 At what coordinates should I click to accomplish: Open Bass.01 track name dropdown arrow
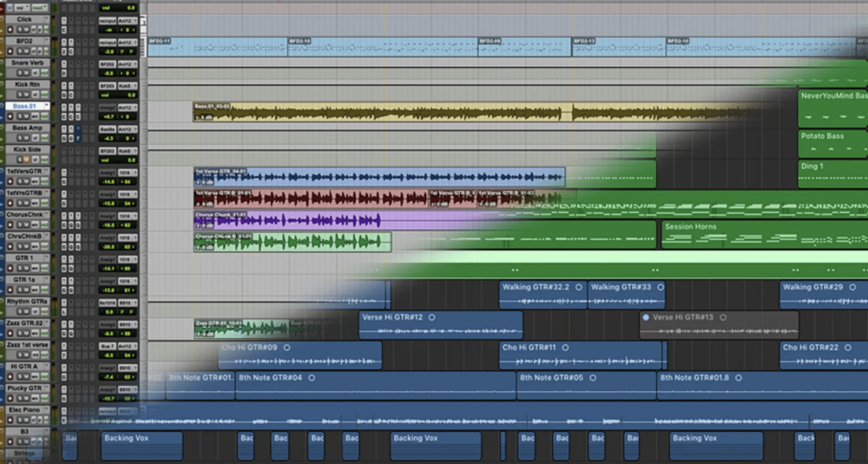coord(47,105)
